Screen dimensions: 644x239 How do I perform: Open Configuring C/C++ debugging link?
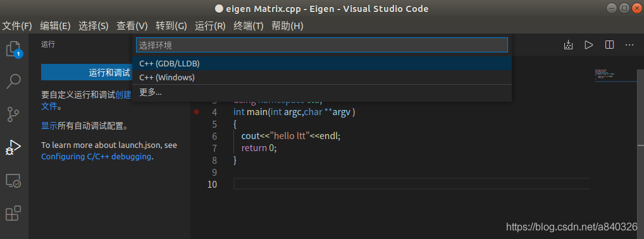click(x=96, y=156)
